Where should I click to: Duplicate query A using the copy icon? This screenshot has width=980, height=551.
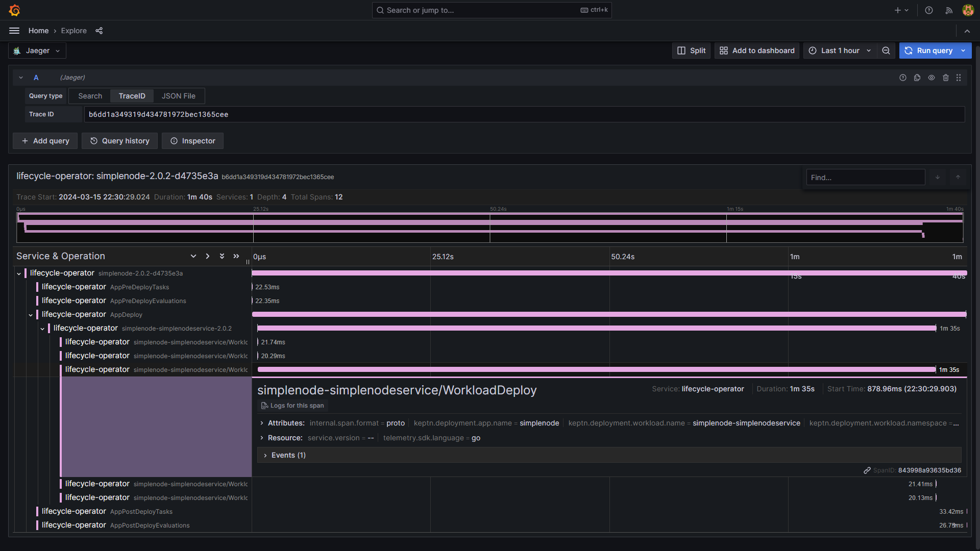917,78
